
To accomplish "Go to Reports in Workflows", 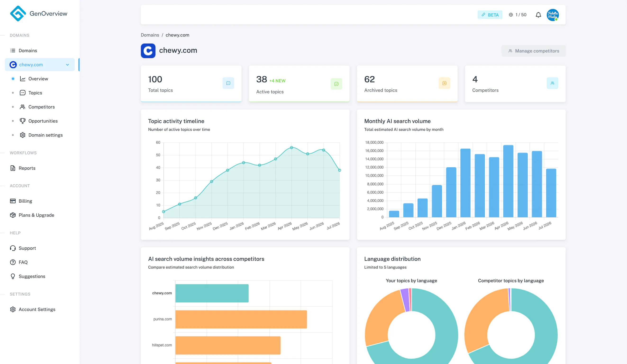I will point(27,168).
